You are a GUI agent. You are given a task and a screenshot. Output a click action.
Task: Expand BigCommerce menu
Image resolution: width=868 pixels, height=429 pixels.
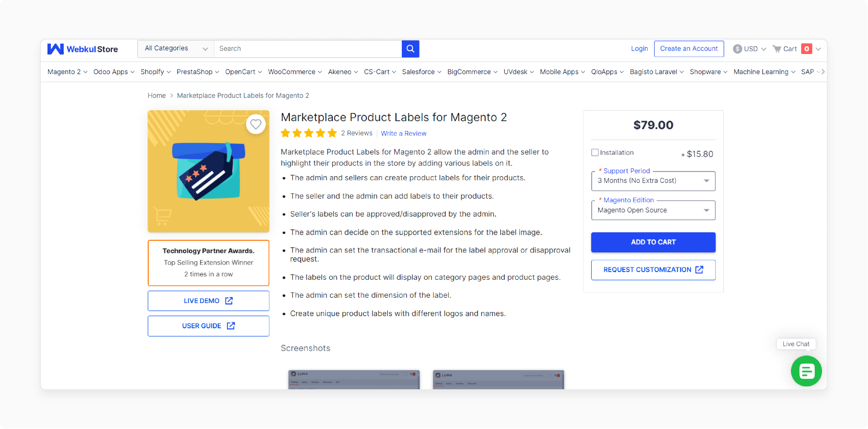coord(472,72)
